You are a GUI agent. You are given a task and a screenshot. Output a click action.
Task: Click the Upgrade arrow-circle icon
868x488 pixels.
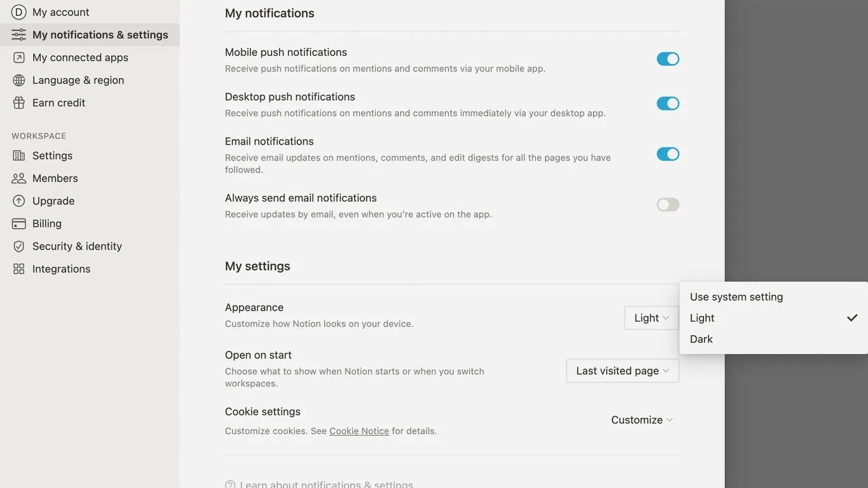pos(19,201)
